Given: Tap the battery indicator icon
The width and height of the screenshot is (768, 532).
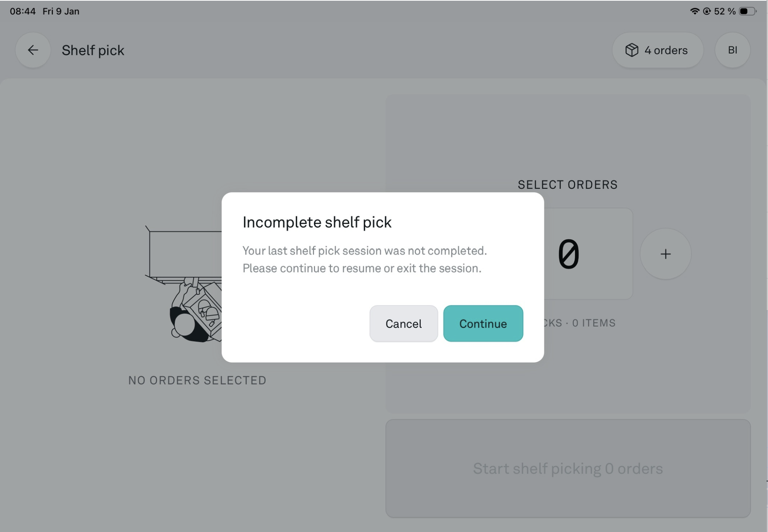Looking at the screenshot, I should coord(747,11).
